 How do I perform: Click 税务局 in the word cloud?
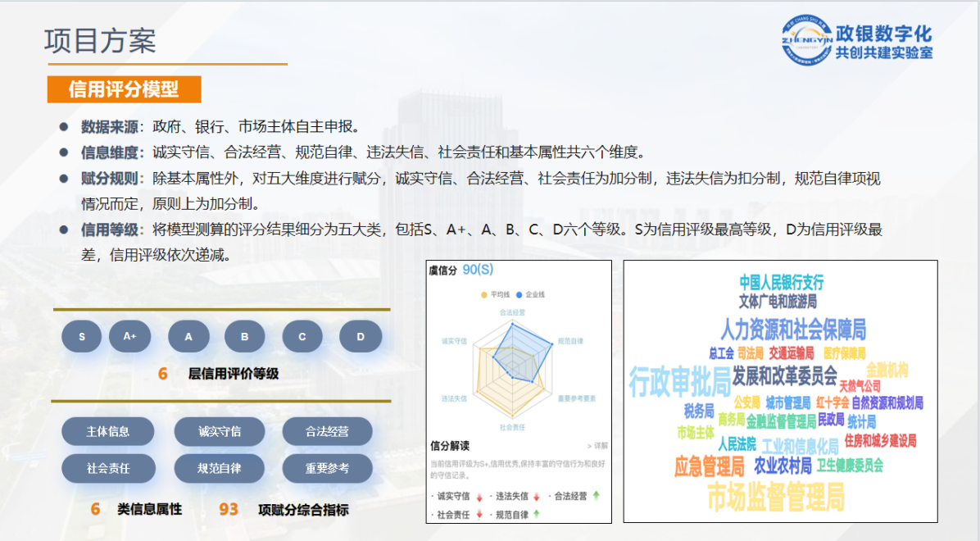699,411
